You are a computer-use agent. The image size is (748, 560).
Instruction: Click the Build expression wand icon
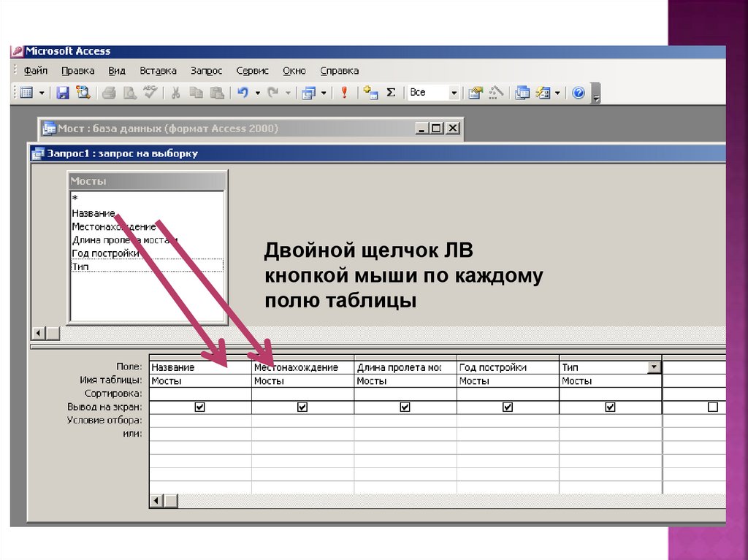point(496,93)
